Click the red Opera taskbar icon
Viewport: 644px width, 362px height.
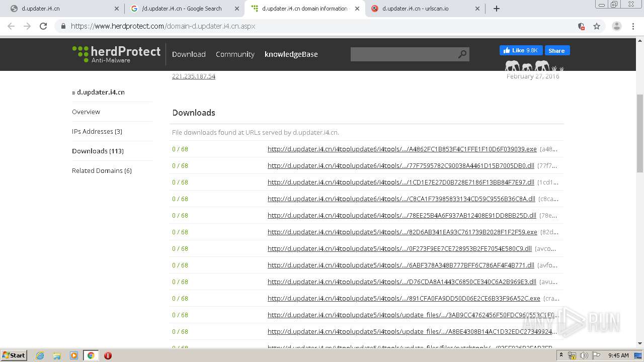tap(108, 355)
